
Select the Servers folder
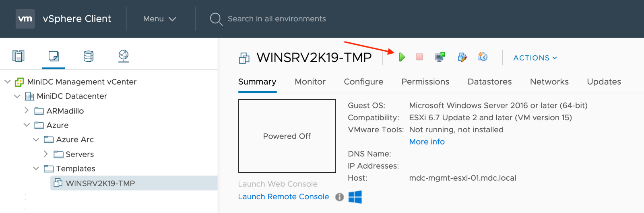[x=80, y=154]
